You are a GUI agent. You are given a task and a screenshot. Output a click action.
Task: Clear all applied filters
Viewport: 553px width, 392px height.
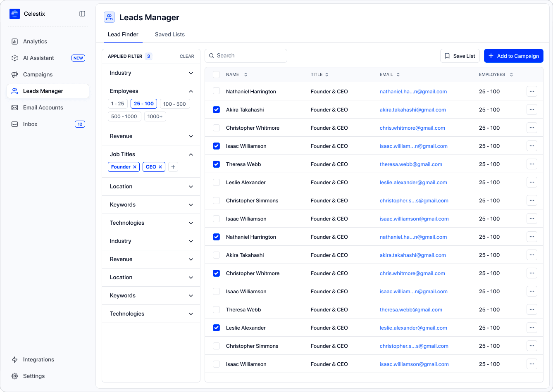tap(187, 56)
